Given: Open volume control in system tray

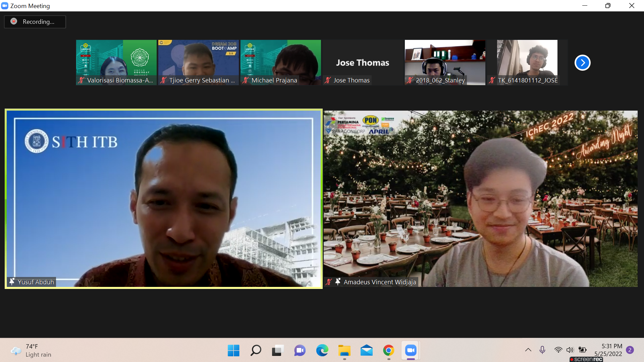Looking at the screenshot, I should pos(570,350).
